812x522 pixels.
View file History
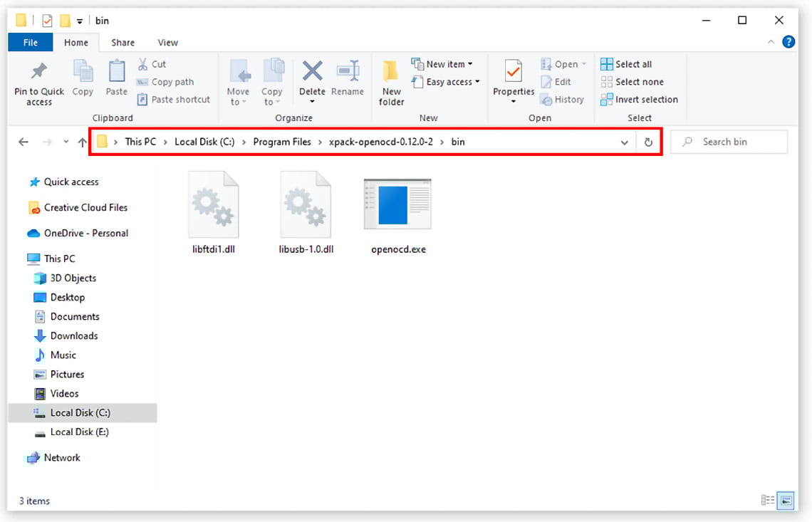562,100
